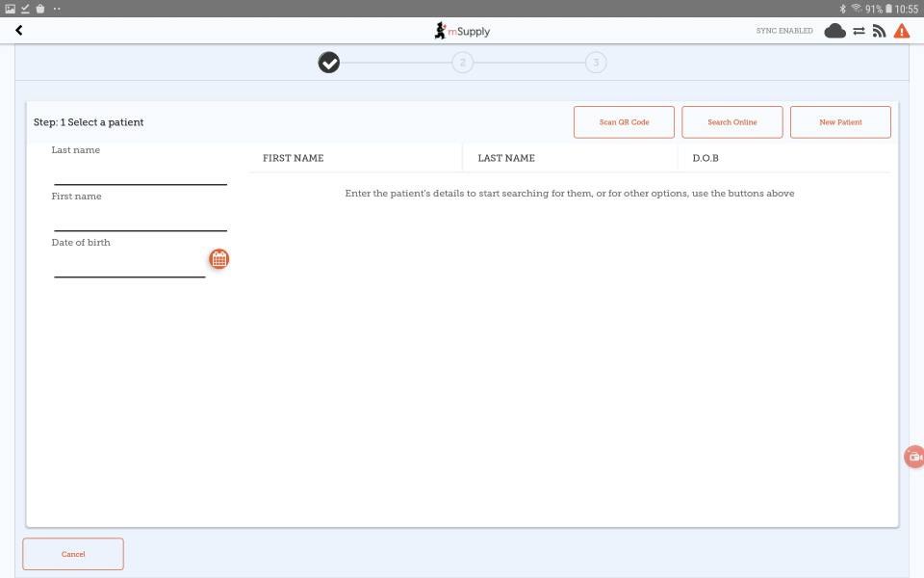Tap the two-way sync arrows icon
The height and width of the screenshot is (578, 924).
click(x=859, y=31)
